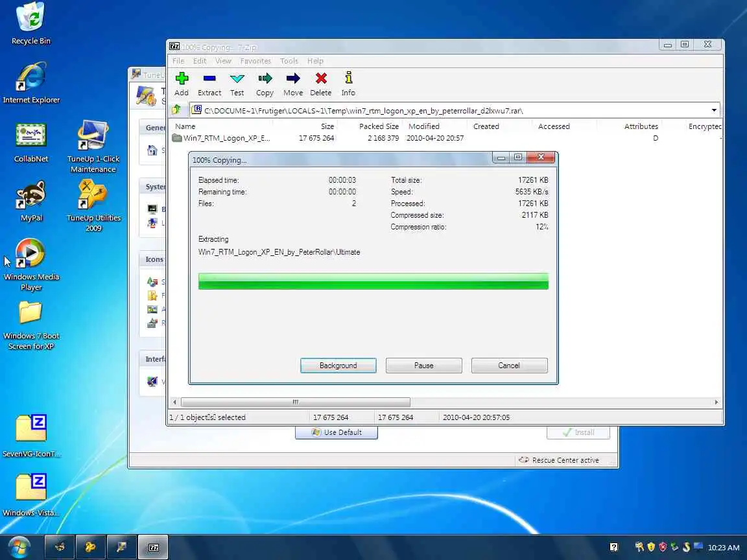
Task: Select the Windows Media Player desktop icon
Action: point(31,264)
